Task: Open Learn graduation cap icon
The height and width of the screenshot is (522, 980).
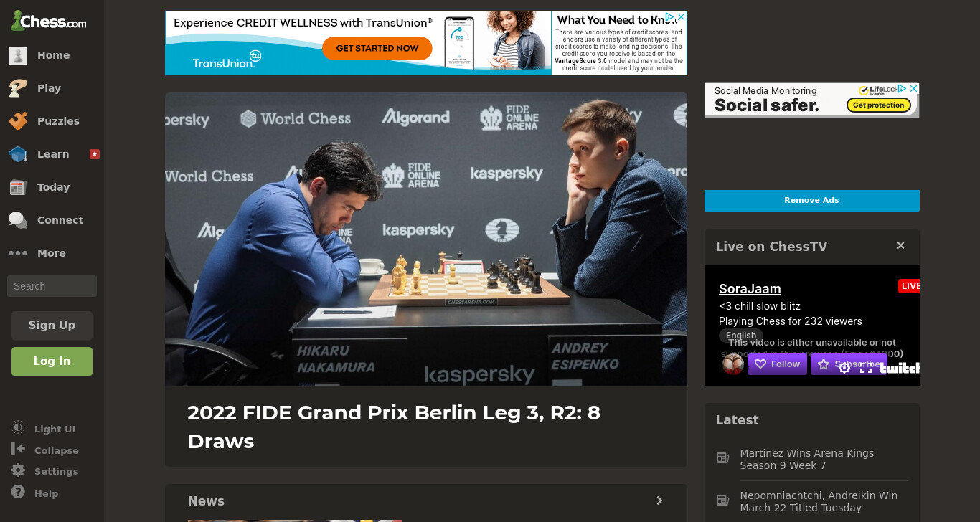Action: point(18,154)
